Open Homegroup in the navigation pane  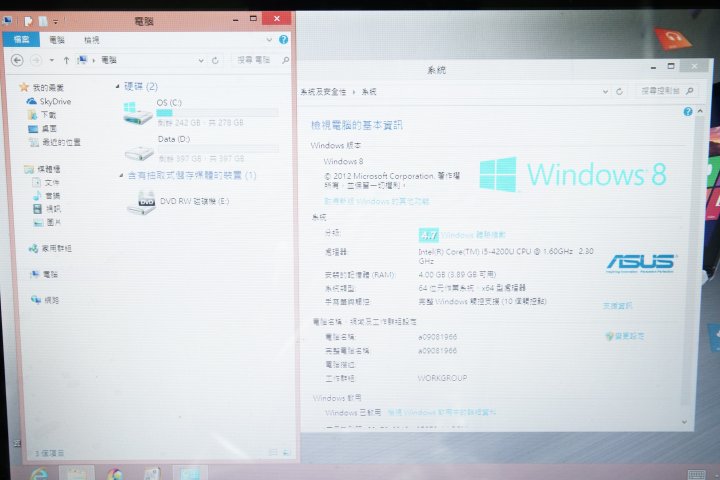[x=50, y=248]
